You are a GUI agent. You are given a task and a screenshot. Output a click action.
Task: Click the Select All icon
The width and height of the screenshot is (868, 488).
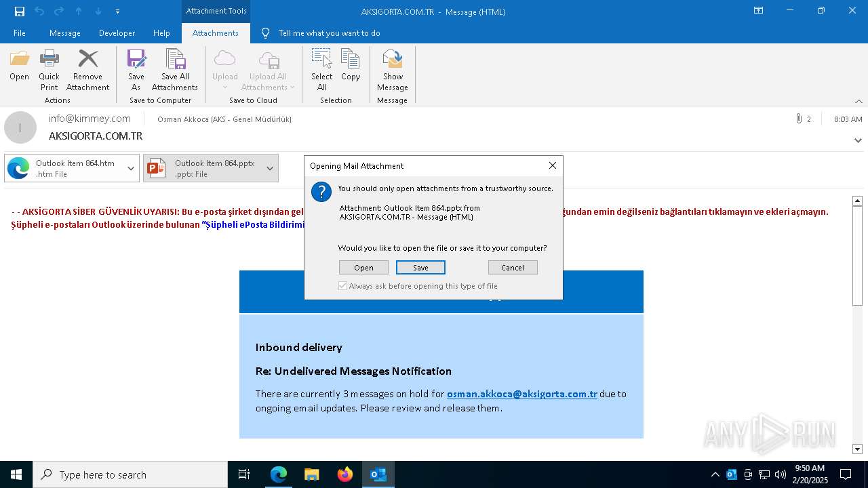point(322,70)
